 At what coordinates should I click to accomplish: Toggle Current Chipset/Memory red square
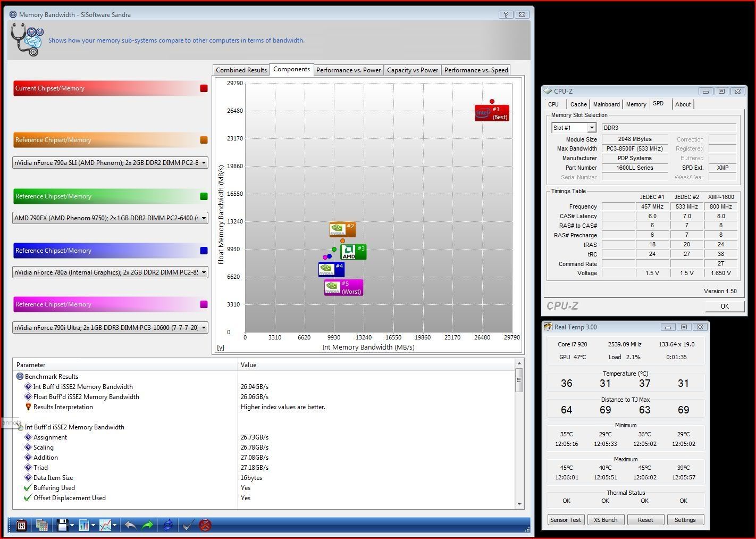point(204,88)
